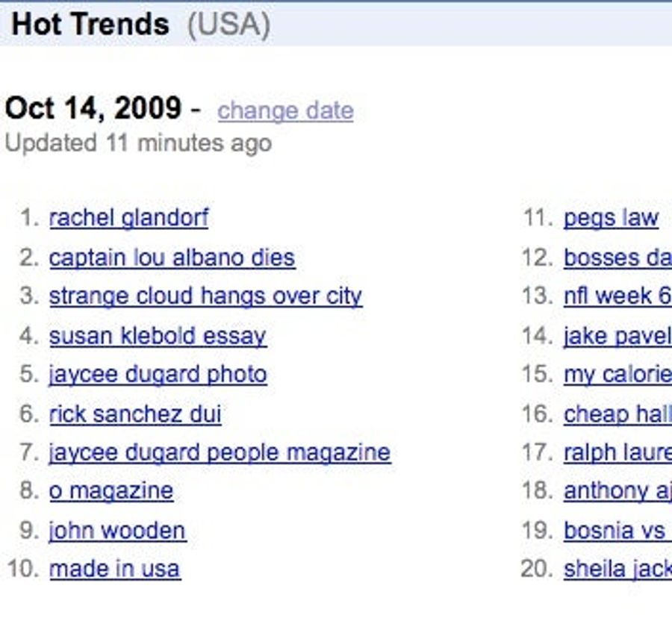Select jaycee dugard people magazine link
Screen dimensions: 672x630
[220, 453]
